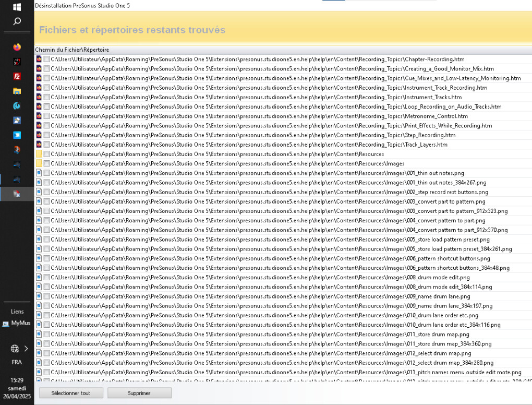
Task: Select row 013_pitch names menu outside edit mote.png
Action: tap(283, 373)
